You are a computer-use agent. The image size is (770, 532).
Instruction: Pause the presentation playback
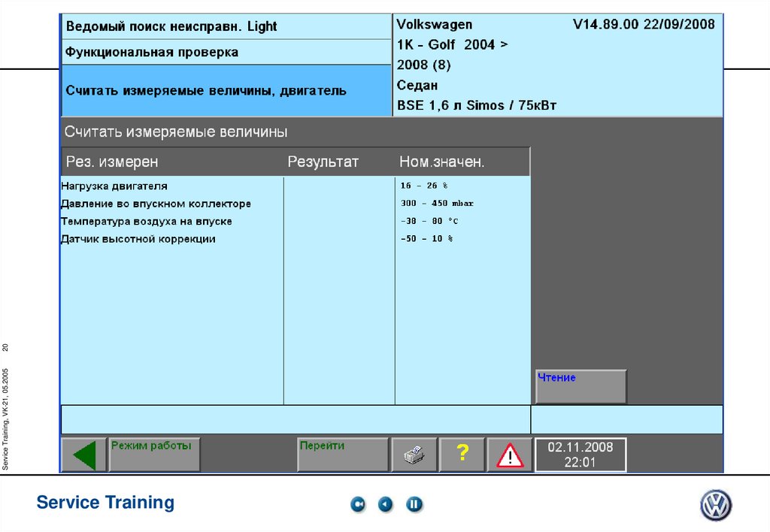click(x=414, y=504)
